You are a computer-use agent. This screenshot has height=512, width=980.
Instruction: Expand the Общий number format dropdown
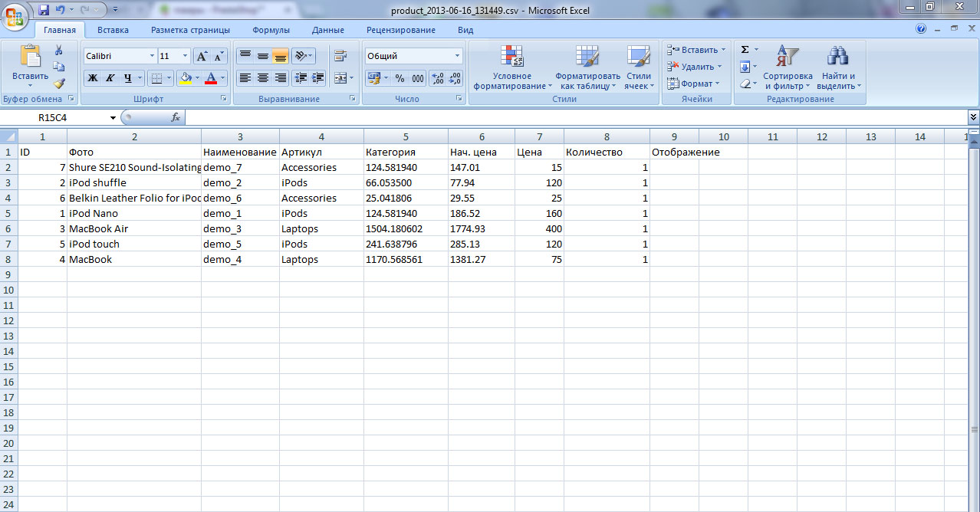[457, 56]
